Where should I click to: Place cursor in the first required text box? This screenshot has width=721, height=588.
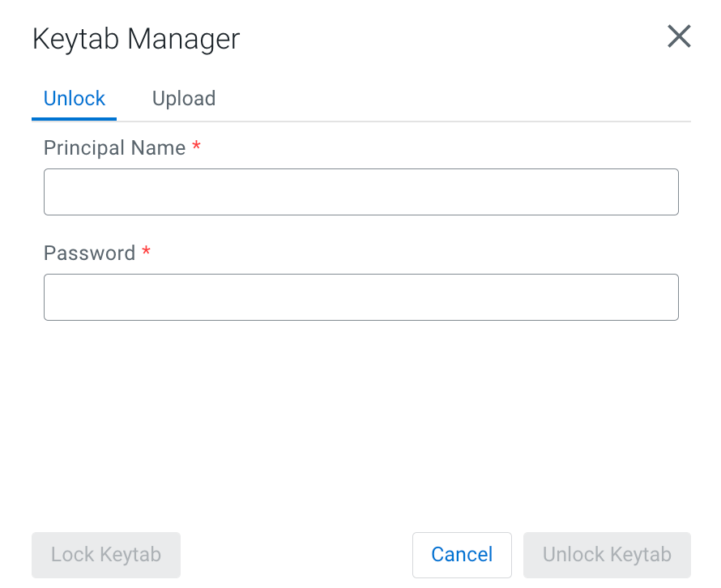pos(360,192)
